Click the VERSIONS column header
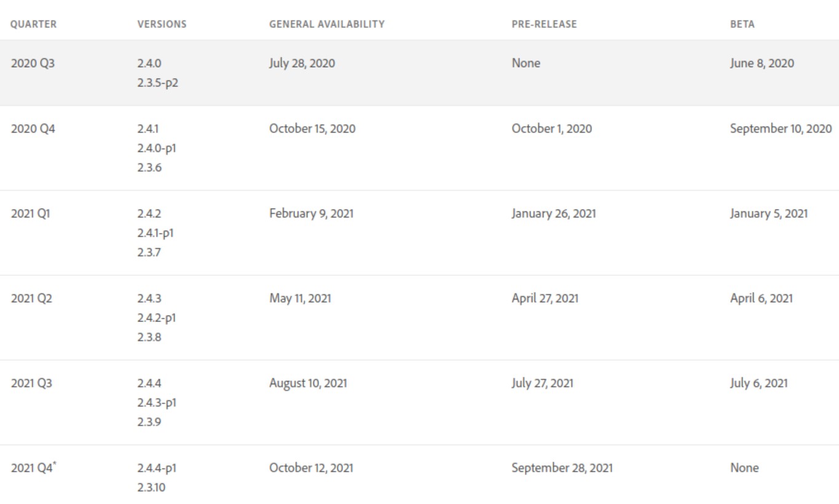The height and width of the screenshot is (504, 839). click(x=162, y=24)
